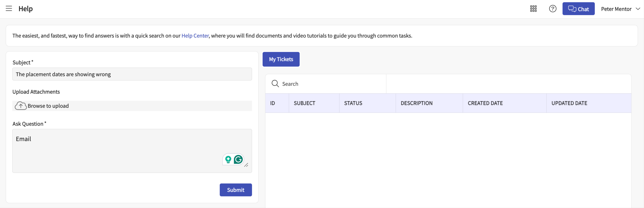Image resolution: width=644 pixels, height=208 pixels.
Task: Click the green lightbulb suggestion icon
Action: click(x=228, y=160)
